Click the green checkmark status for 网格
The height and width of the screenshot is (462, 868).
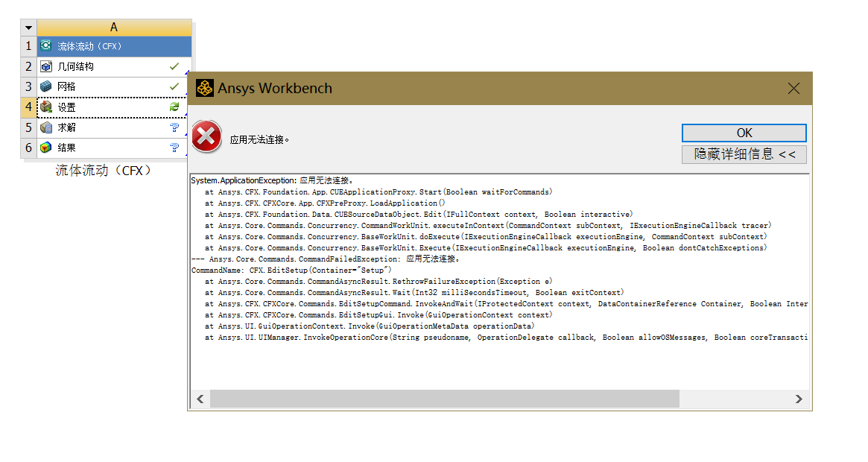pyautogui.click(x=174, y=86)
